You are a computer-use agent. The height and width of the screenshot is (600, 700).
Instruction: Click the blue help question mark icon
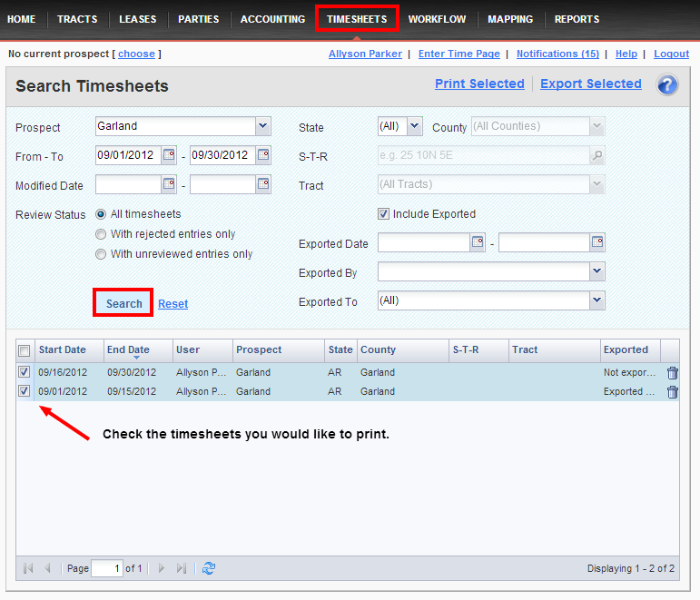[x=667, y=85]
